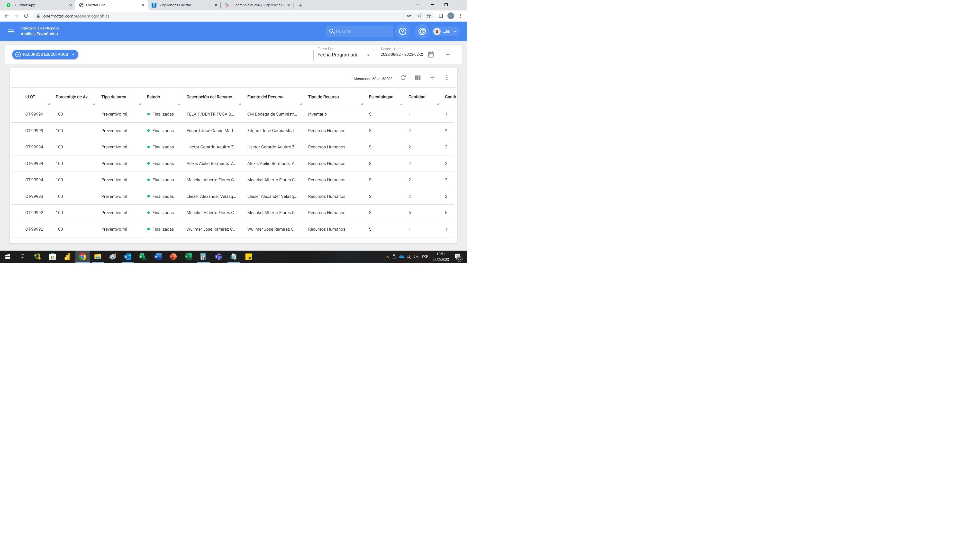Open the column visibility selector icon
This screenshot has width=980, height=544.
point(417,78)
